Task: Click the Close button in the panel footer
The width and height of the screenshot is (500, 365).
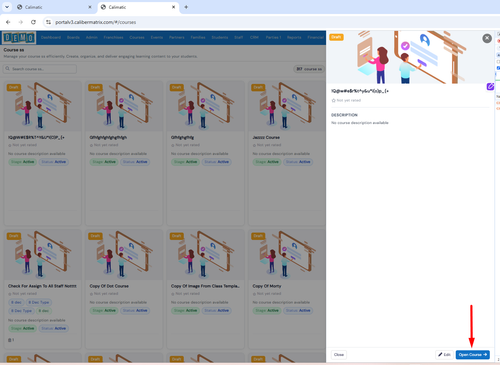Action: click(339, 355)
